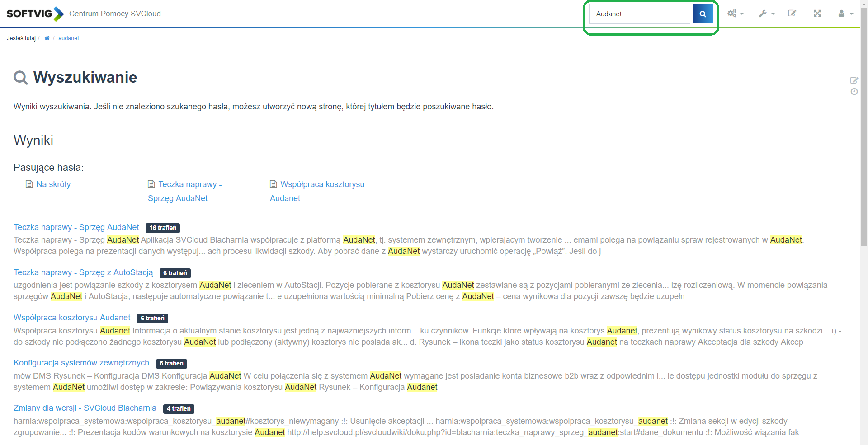Open page history via clock icon
868x445 pixels.
coord(854,92)
